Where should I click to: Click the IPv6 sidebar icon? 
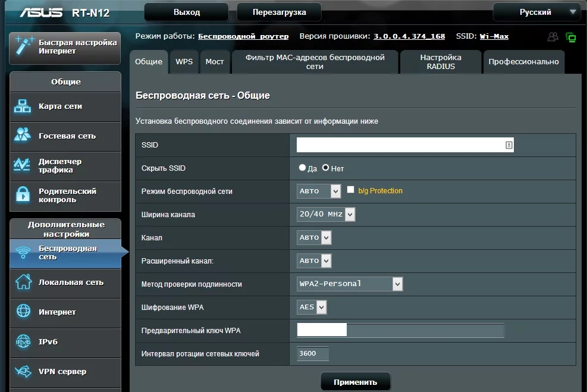pos(23,341)
